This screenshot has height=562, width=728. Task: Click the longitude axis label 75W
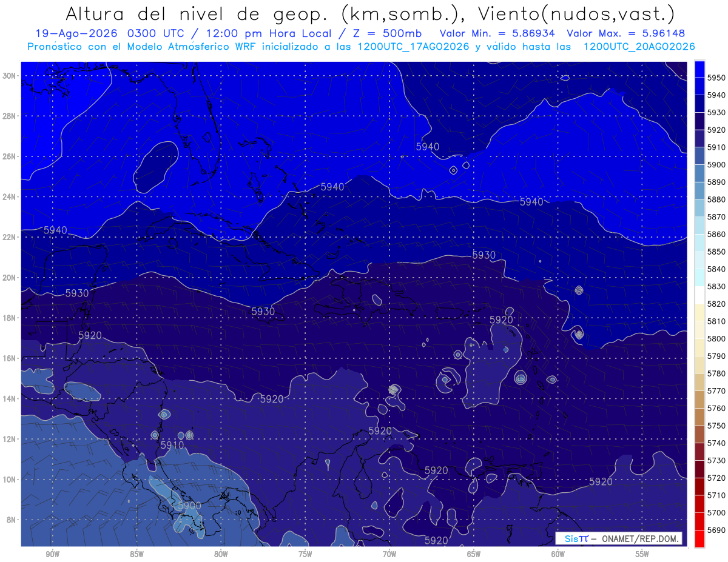tap(305, 554)
